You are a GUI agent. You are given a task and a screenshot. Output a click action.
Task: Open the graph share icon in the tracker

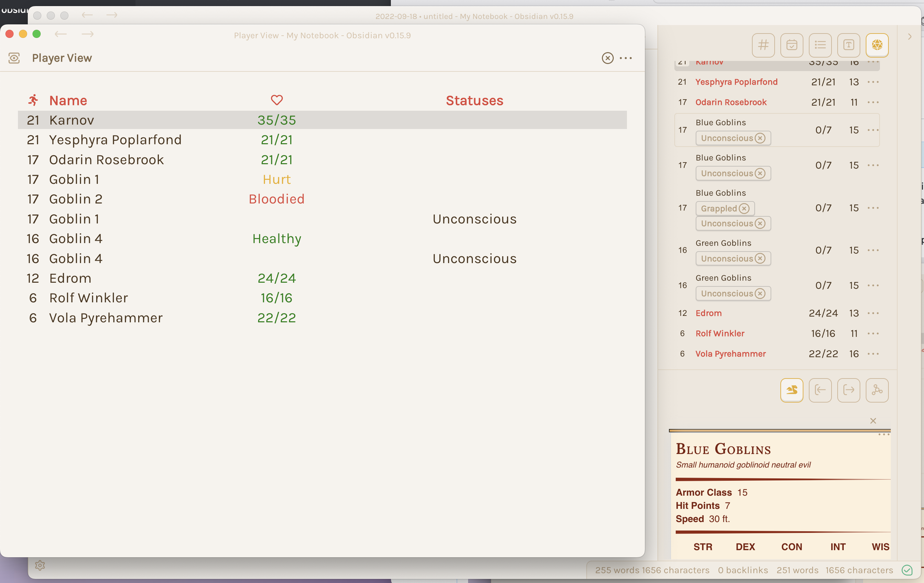pos(877,390)
